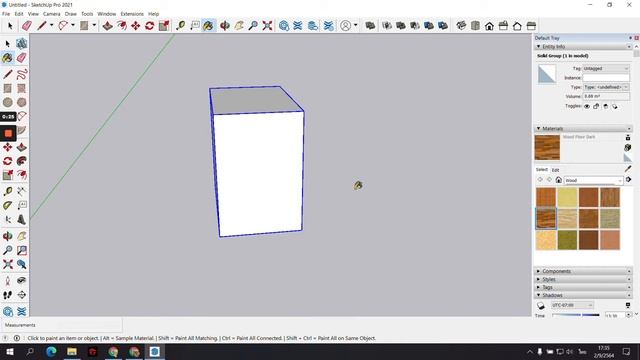
Task: Open the signed-in user account icon
Action: coord(345,26)
